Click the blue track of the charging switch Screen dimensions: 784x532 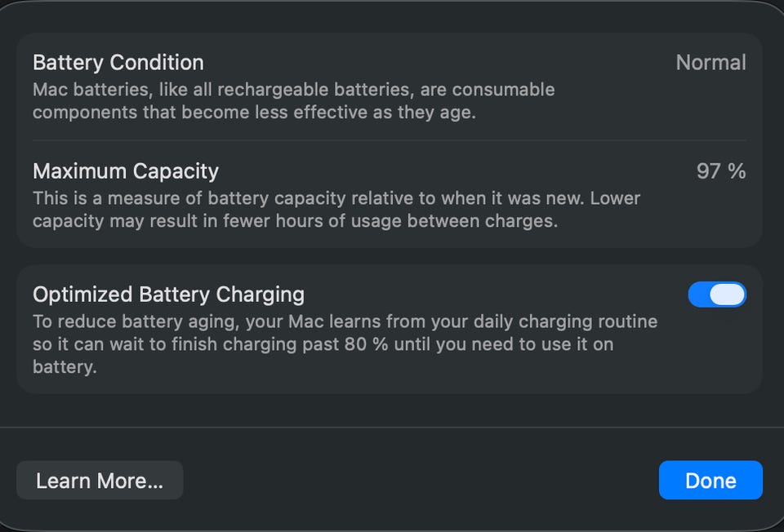tap(699, 295)
